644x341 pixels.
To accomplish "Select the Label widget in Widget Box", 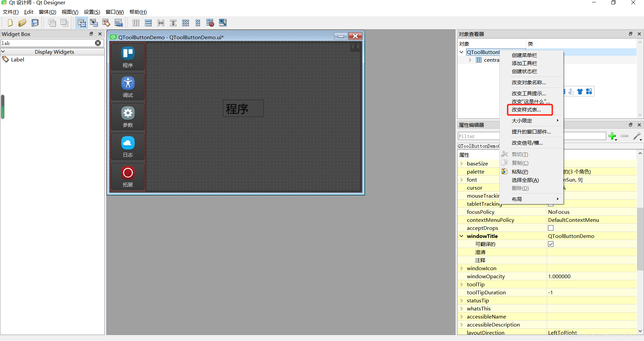I will (x=13, y=60).
